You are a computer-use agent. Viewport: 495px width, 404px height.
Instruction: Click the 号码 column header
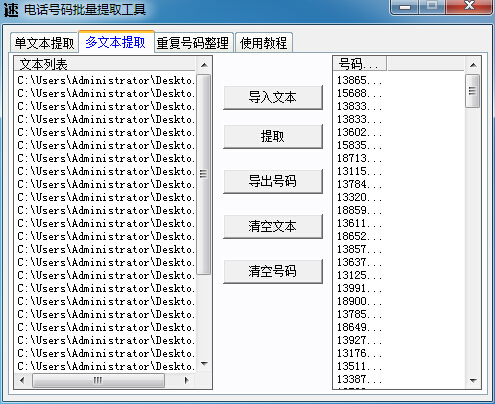(360, 64)
